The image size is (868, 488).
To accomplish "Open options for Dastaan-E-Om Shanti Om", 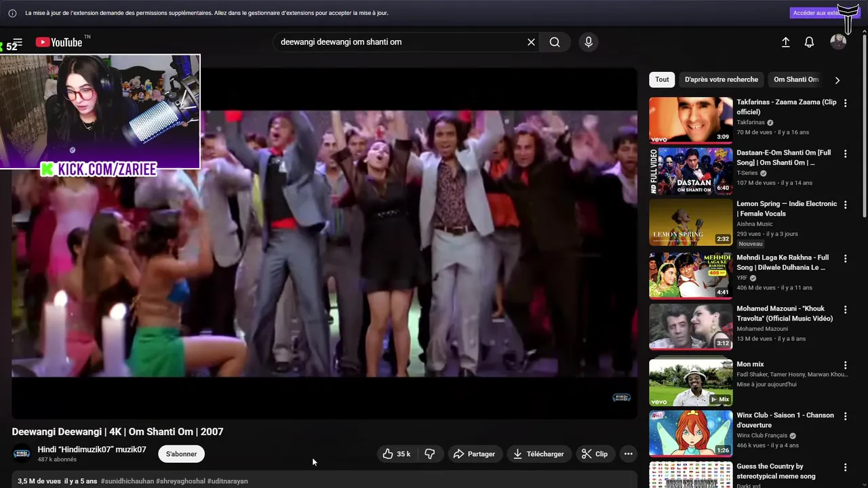I will click(x=845, y=154).
